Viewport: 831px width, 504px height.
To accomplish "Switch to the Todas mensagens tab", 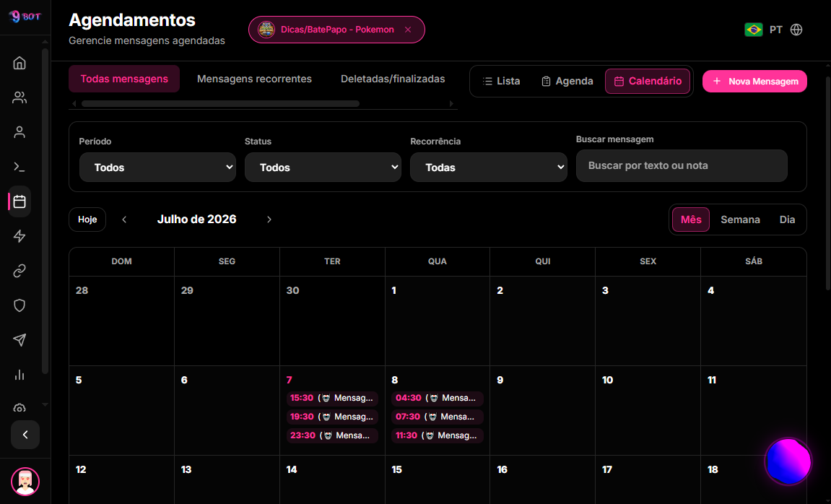I will [x=124, y=79].
